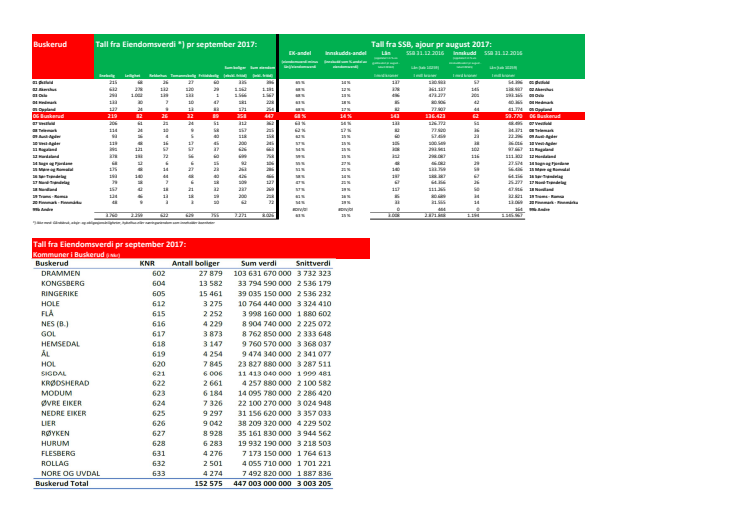Select the Sum verdi value '38 209 320 000'
The image size is (746, 527).
[x=265, y=423]
